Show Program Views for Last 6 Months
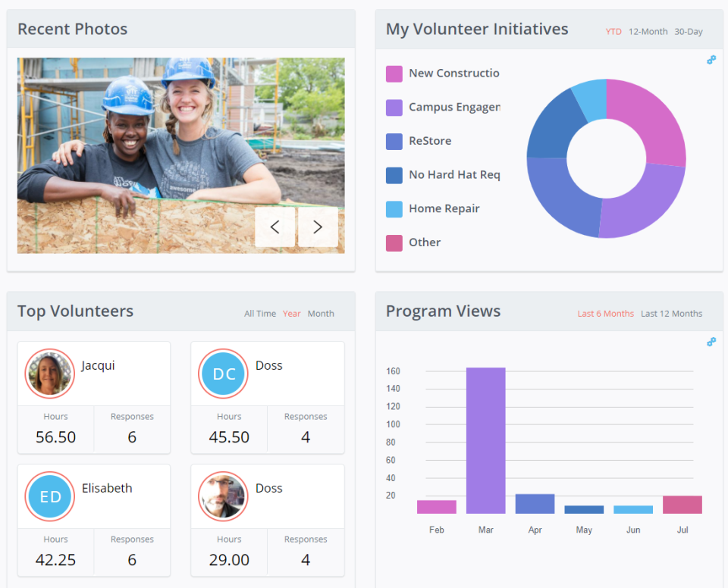This screenshot has width=728, height=588. (x=605, y=314)
